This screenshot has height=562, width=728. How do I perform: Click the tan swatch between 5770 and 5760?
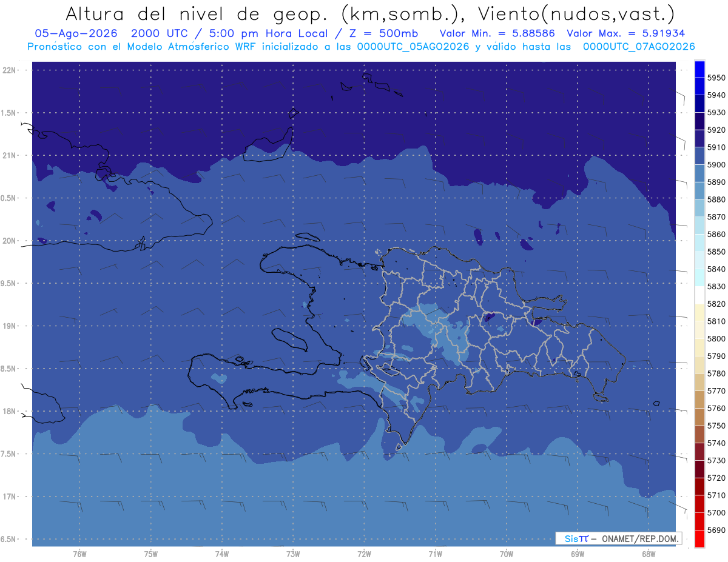pos(699,400)
